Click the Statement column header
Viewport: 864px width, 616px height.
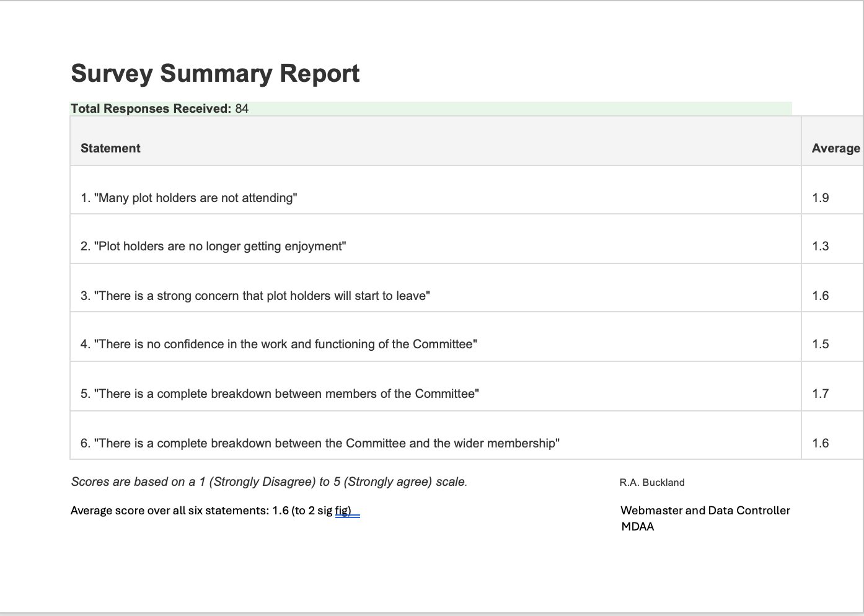point(110,148)
